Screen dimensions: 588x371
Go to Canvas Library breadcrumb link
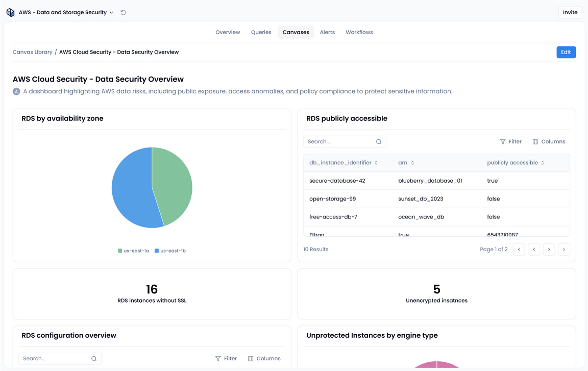(33, 52)
